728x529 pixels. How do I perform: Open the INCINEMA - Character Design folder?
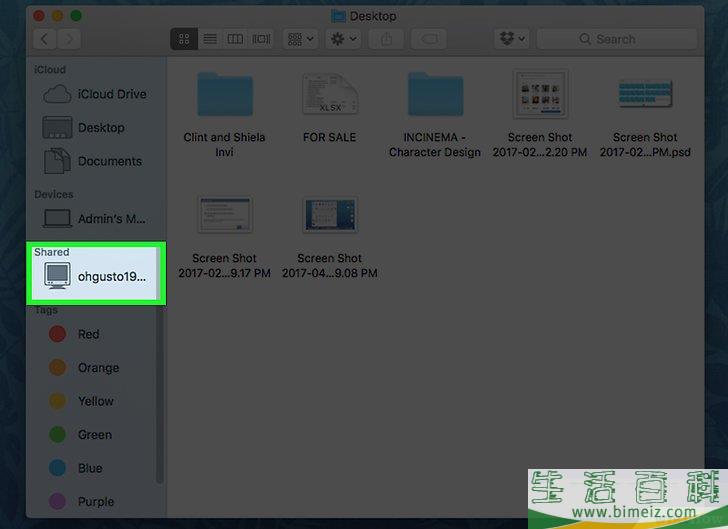(434, 95)
